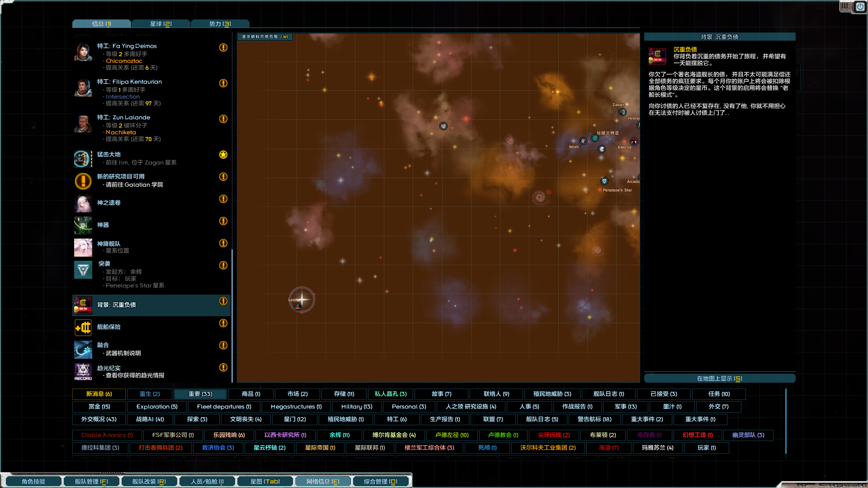
Task: Click the 融合 weapon mechanics icon
Action: pyautogui.click(x=83, y=349)
